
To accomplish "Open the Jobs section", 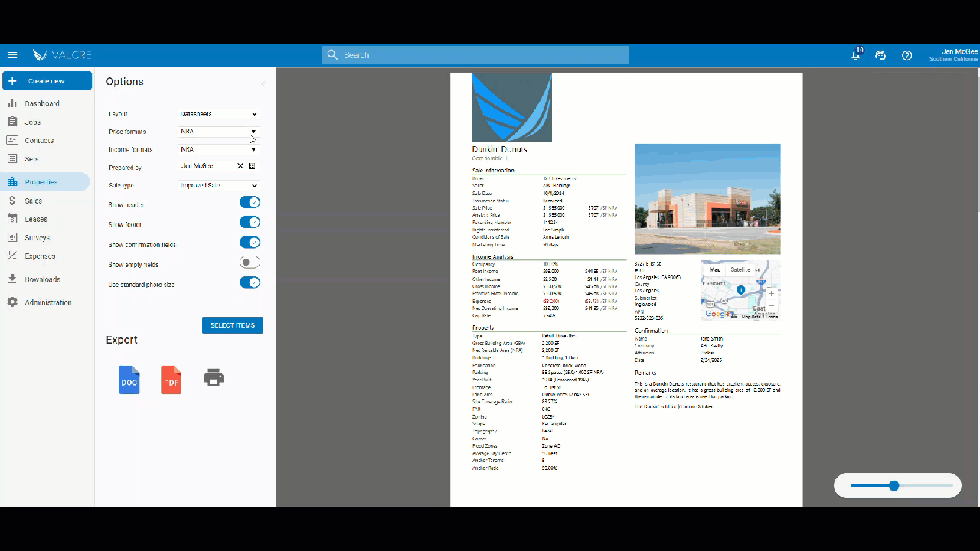I will [32, 122].
